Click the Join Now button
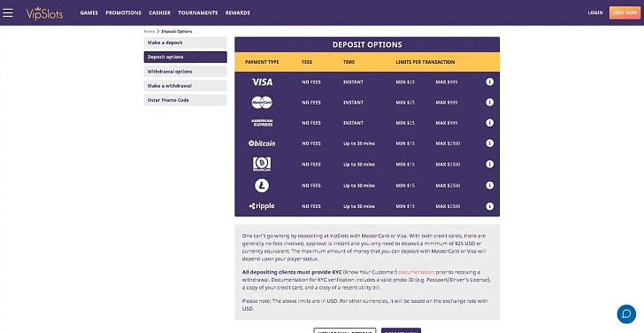644x333 pixels. pos(625,12)
